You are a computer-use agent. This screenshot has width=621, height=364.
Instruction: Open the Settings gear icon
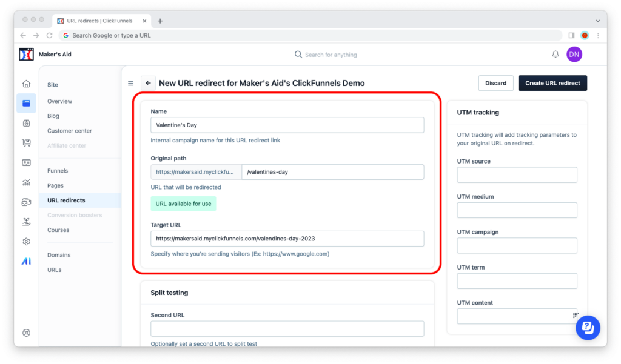pyautogui.click(x=26, y=242)
